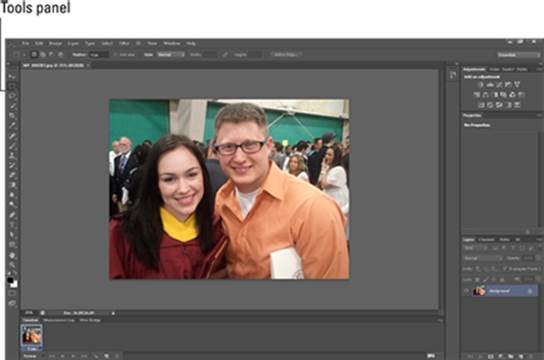Select frame 1 thumbnail in Timeline
This screenshot has width=544, height=360.
point(32,335)
